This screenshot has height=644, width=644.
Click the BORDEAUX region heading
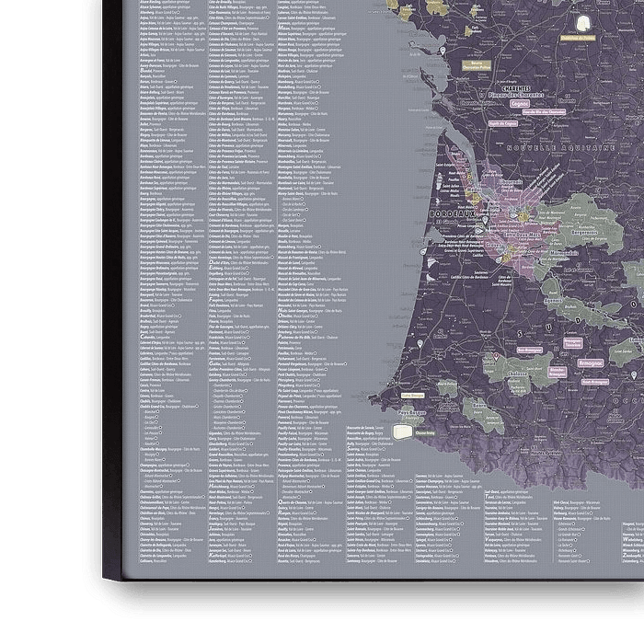(450, 213)
